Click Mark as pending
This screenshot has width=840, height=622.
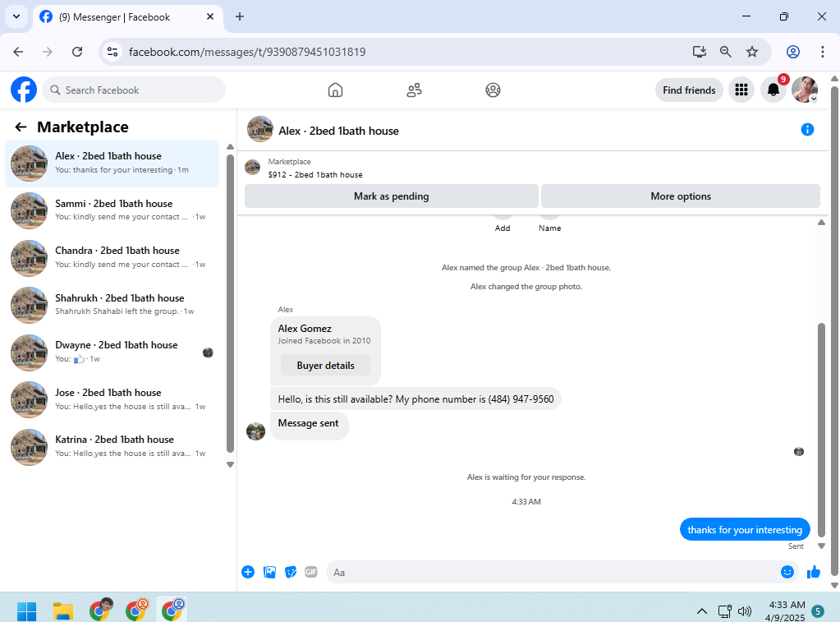click(x=391, y=196)
